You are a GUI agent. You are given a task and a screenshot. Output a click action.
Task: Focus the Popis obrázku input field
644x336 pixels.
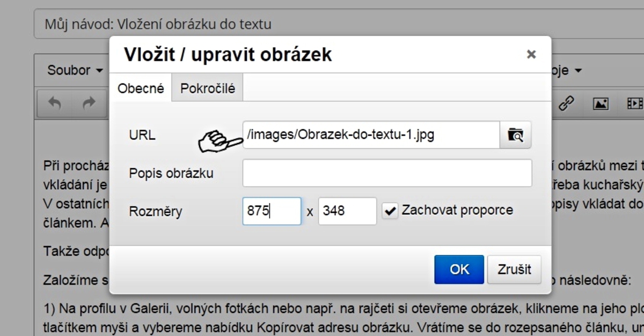[x=387, y=173]
